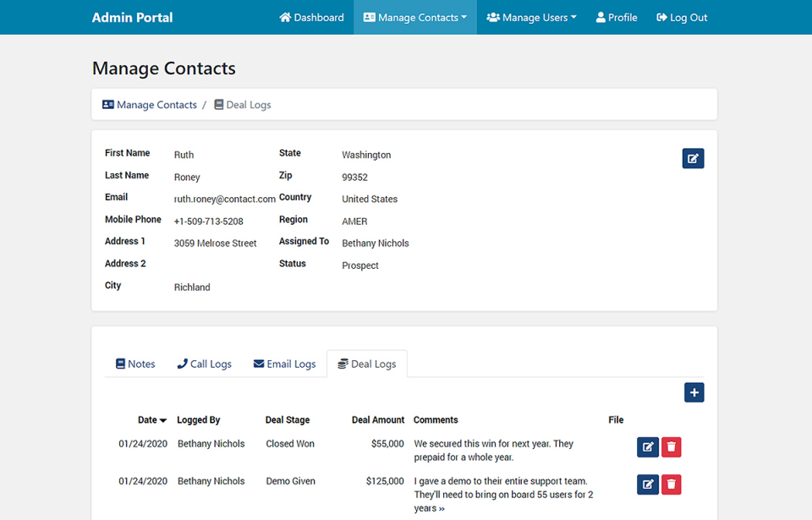
Task: Edit the Closed Won deal log
Action: point(648,446)
